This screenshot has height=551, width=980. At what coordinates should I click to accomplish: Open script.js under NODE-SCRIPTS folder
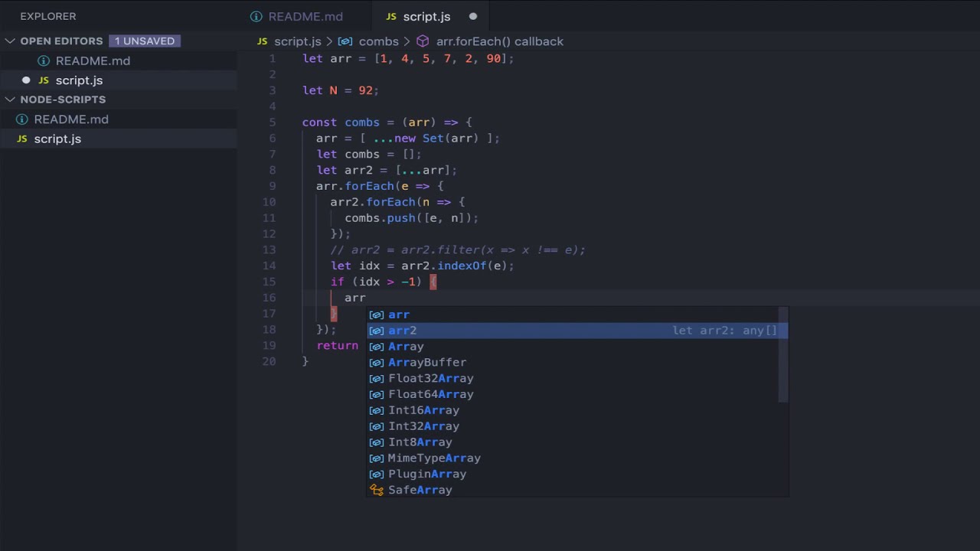(x=57, y=139)
